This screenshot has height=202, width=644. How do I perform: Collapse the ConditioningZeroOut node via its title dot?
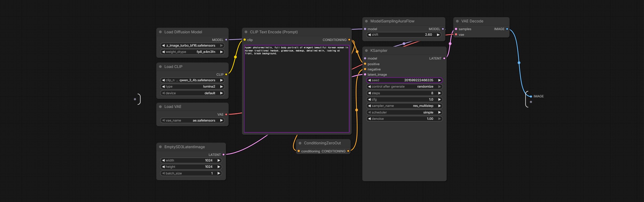[x=300, y=143]
